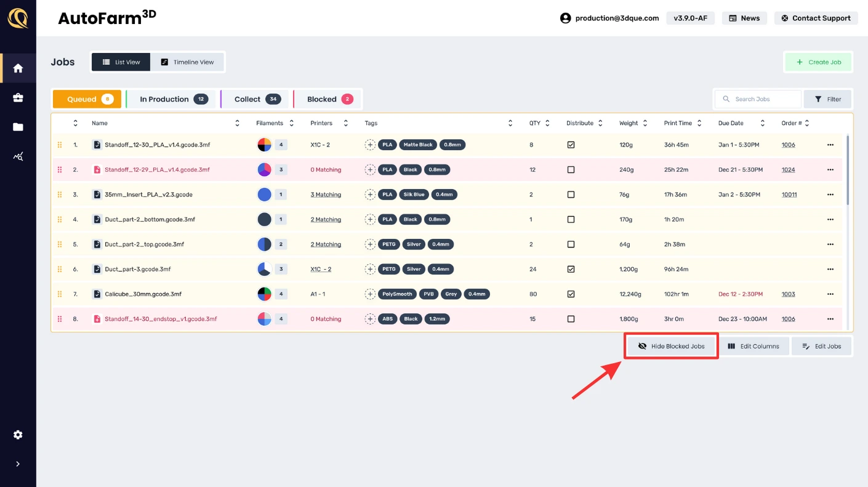
Task: Select the In Production tab
Action: (172, 99)
